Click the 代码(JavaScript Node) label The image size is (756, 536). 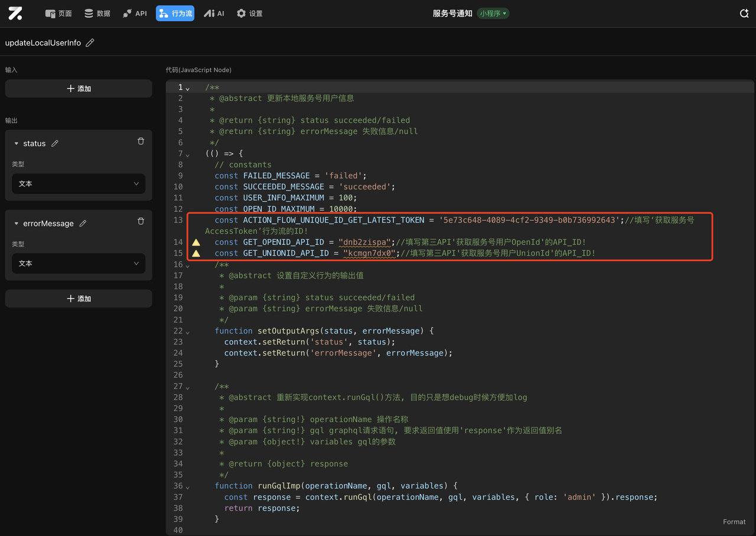point(198,70)
